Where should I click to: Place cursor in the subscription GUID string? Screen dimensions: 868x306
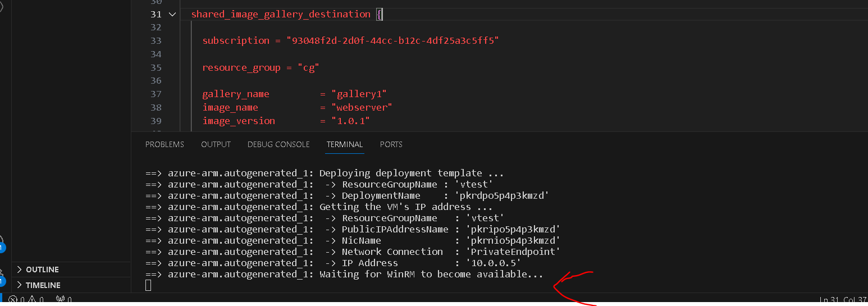coord(392,40)
